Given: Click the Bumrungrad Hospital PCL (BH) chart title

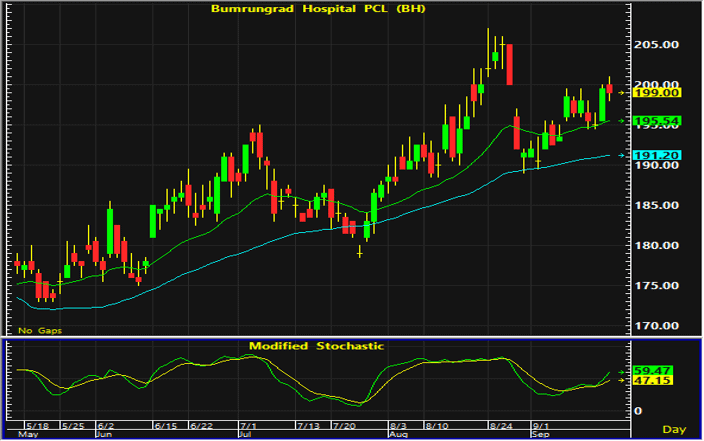Looking at the screenshot, I should pos(318,9).
